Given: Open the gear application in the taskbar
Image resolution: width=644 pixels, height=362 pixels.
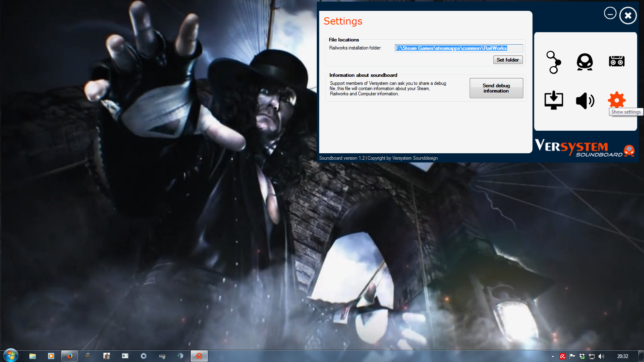Looking at the screenshot, I should (x=144, y=356).
